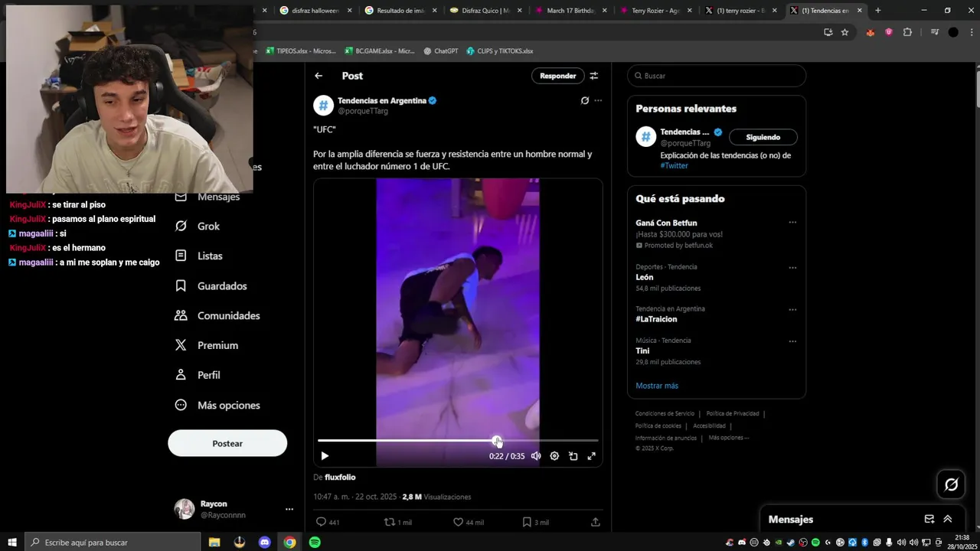Open Guardados in the sidebar
This screenshot has width=980, height=551.
211,285
